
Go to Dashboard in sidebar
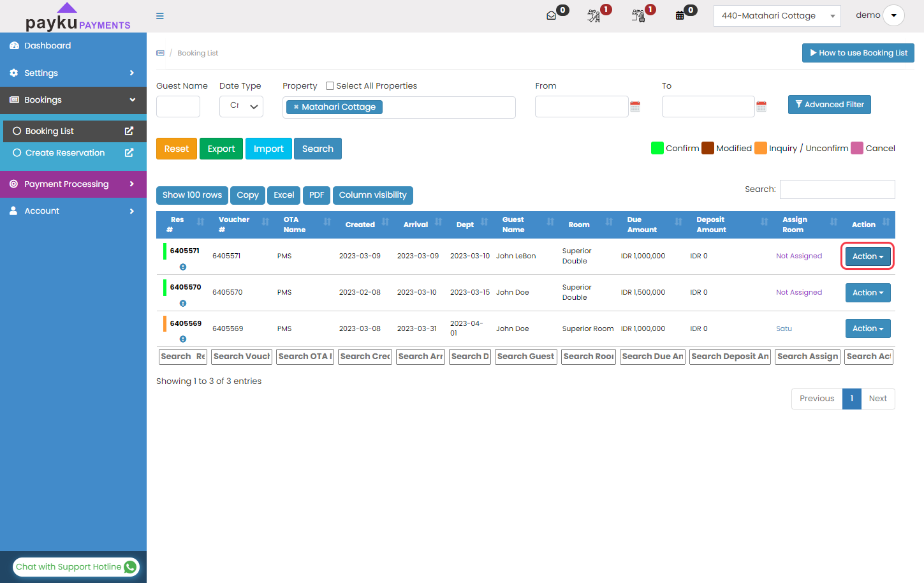pos(73,46)
